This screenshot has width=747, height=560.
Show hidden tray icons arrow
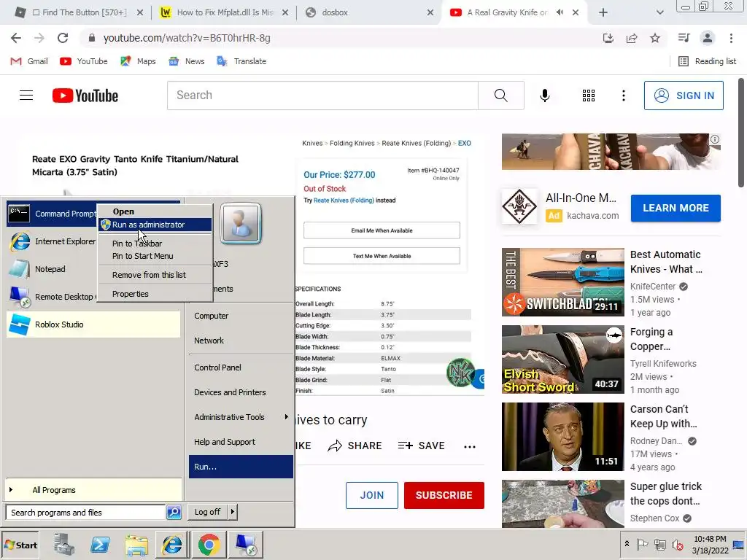(x=627, y=544)
